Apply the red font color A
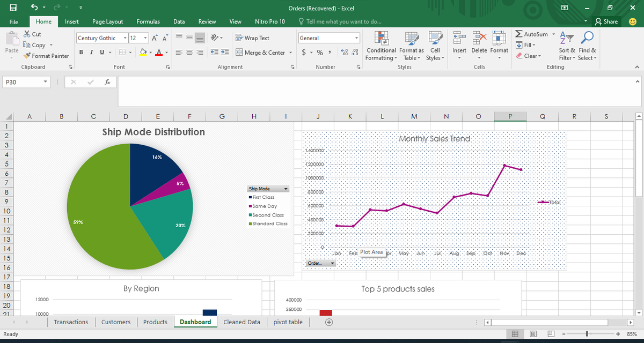644x343 pixels. tap(159, 53)
